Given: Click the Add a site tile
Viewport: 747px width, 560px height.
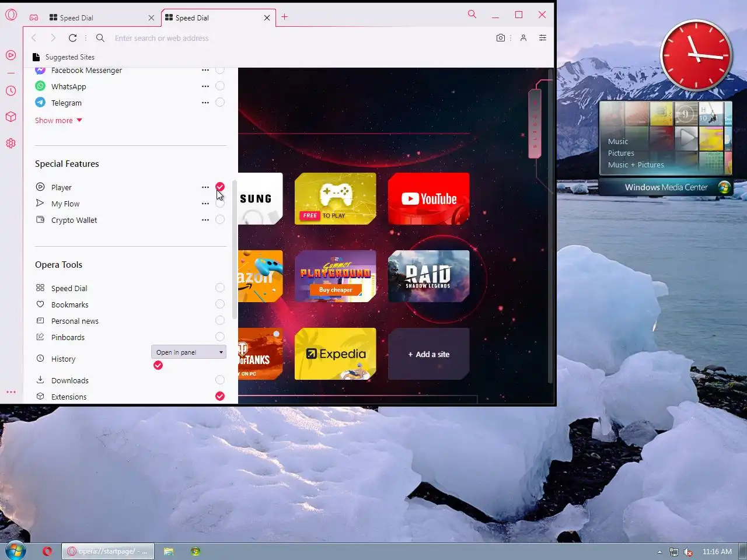Looking at the screenshot, I should pos(429,353).
